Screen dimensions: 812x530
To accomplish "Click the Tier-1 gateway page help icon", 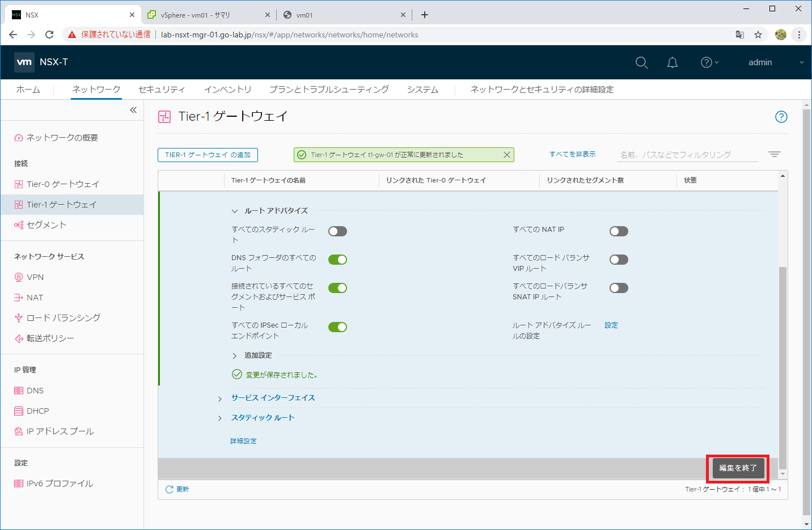I will [781, 117].
